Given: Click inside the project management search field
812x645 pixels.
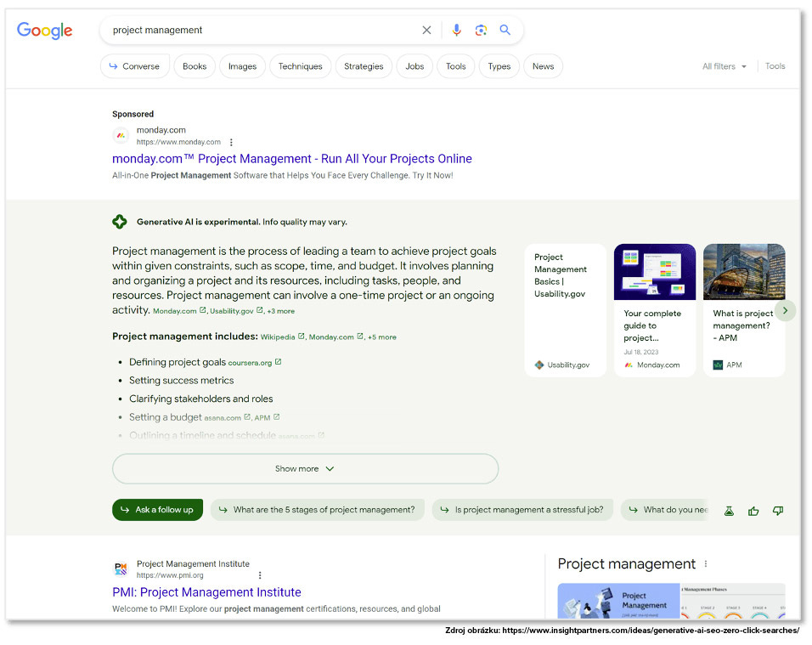Looking at the screenshot, I should click(x=264, y=30).
